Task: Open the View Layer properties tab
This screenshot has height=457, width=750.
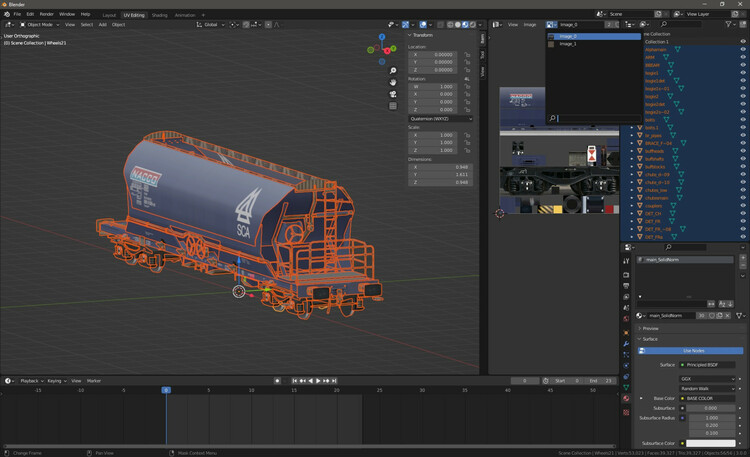Action: (626, 297)
